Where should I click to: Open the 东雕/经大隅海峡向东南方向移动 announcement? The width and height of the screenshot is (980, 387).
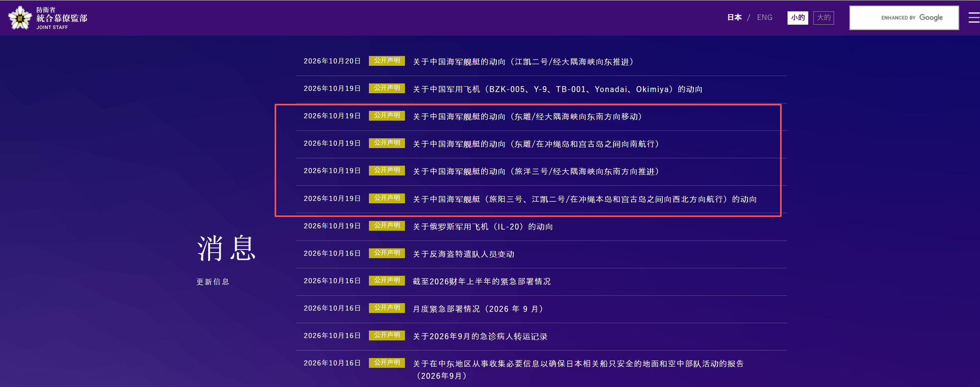[527, 117]
